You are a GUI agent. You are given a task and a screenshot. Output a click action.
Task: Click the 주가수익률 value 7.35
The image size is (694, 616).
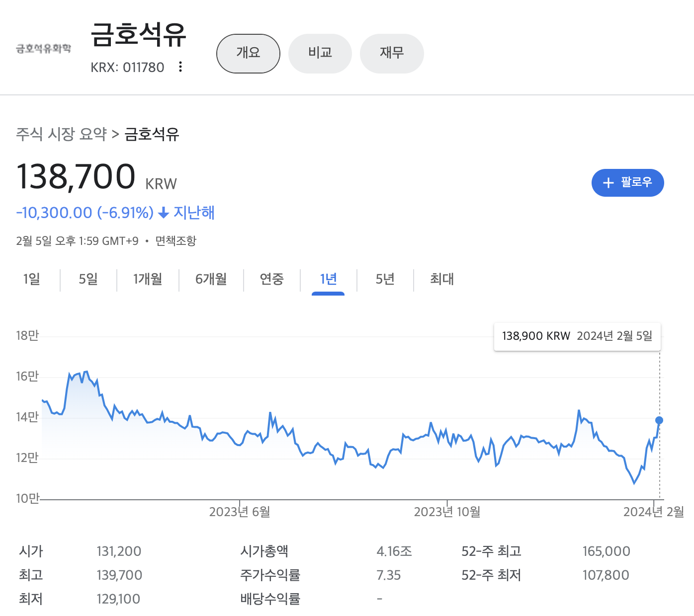click(x=389, y=575)
